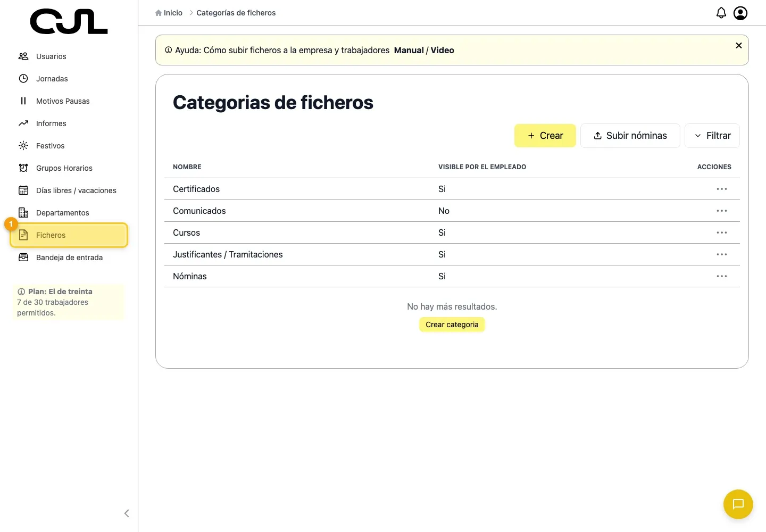Open Grupos Horarios
Image resolution: width=766 pixels, height=532 pixels.
coord(69,168)
